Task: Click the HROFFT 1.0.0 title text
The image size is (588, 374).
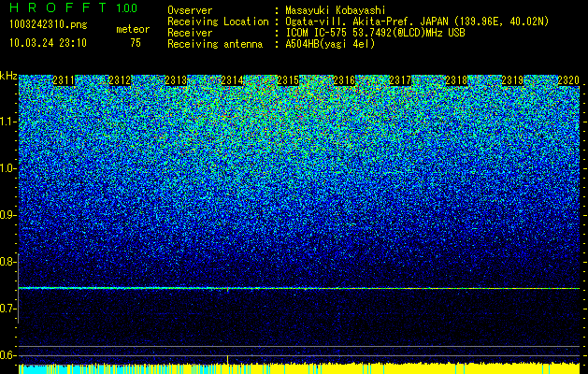Action: pyautogui.click(x=74, y=7)
